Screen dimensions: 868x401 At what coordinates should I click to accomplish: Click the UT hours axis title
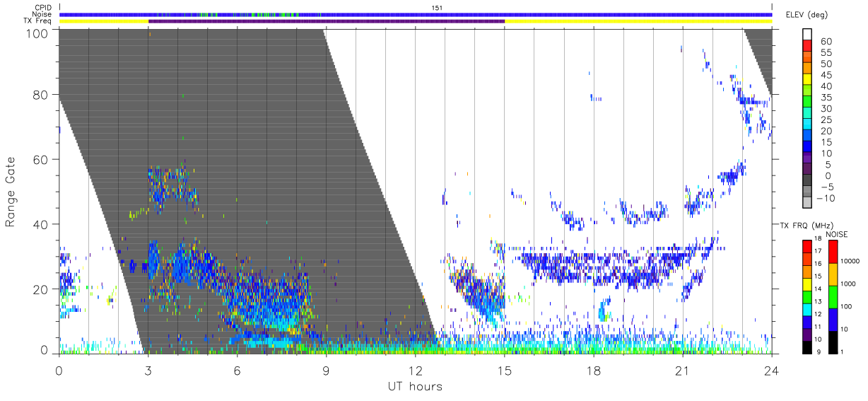click(414, 386)
